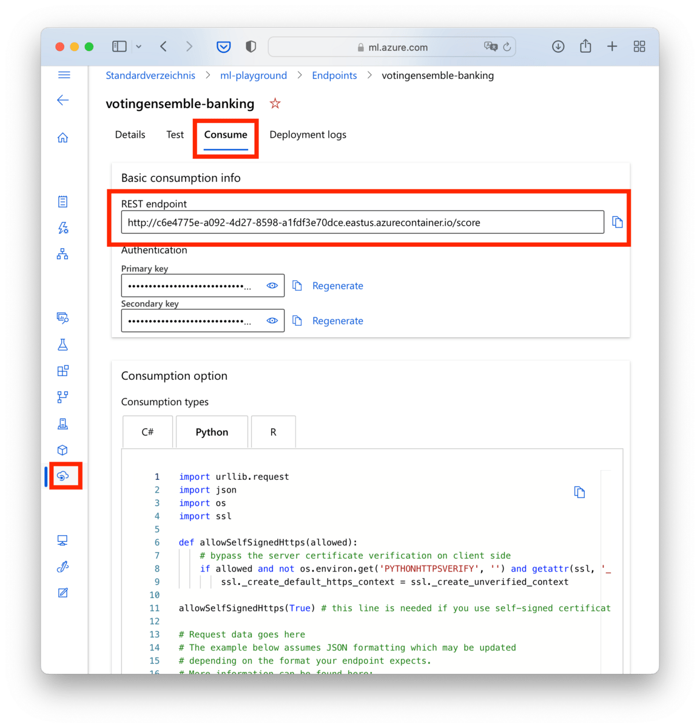Click the REST endpoint URL field
The height and width of the screenshot is (728, 700).
(x=363, y=222)
